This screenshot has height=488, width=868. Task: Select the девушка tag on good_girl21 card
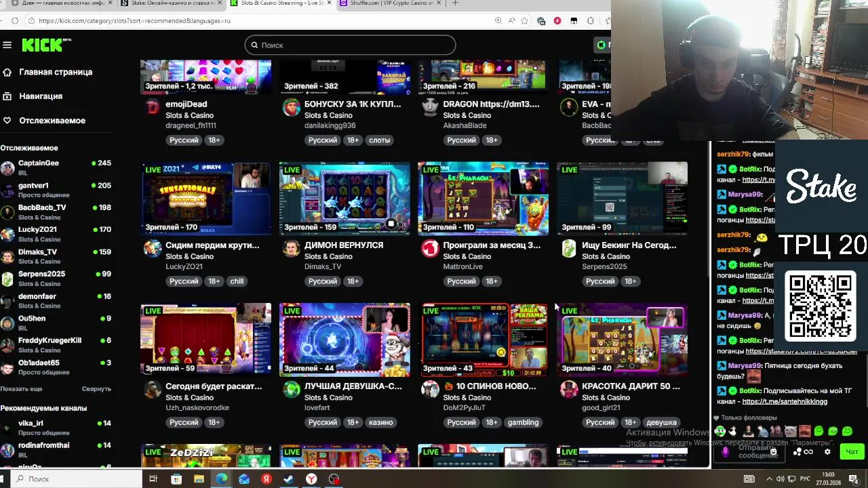click(x=661, y=422)
